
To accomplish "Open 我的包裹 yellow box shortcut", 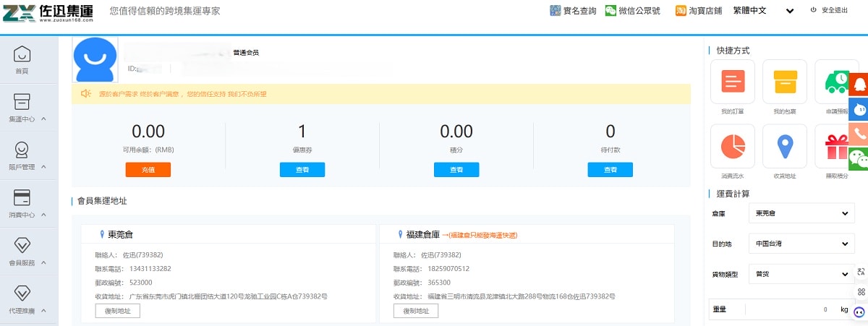I will pos(785,81).
